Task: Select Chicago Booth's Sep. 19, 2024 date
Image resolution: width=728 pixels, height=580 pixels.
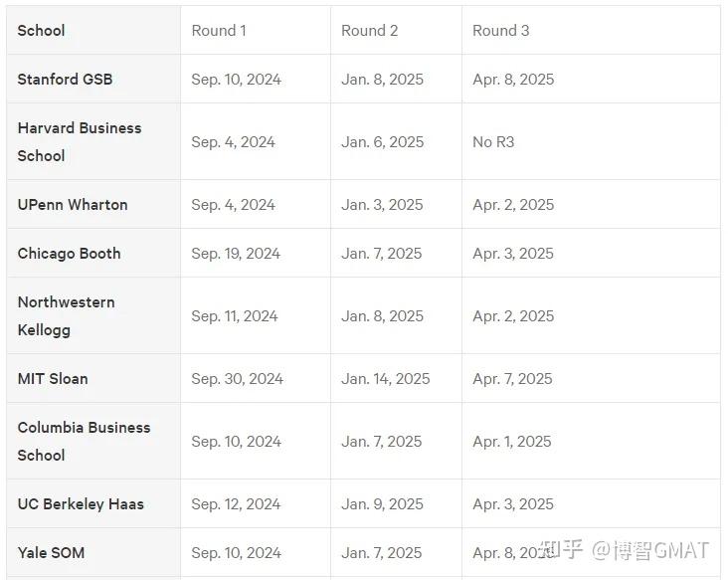Action: (x=236, y=254)
